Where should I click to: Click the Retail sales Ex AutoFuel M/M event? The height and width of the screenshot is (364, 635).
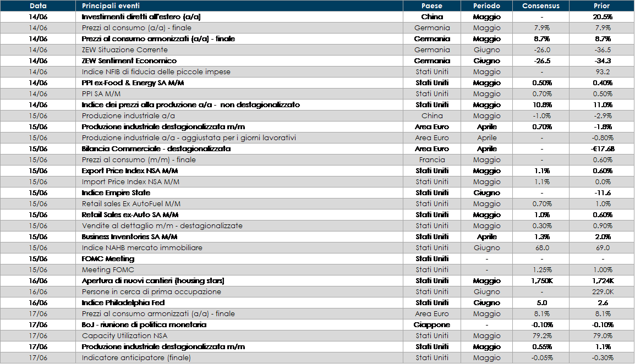[x=131, y=204]
